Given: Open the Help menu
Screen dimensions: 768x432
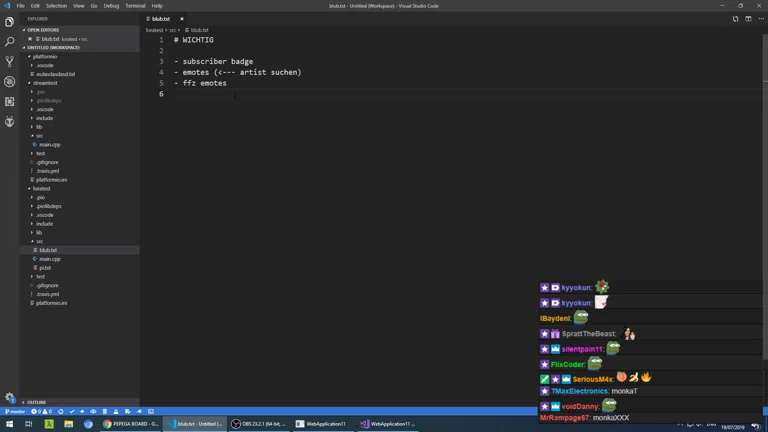Looking at the screenshot, I should tap(157, 6).
